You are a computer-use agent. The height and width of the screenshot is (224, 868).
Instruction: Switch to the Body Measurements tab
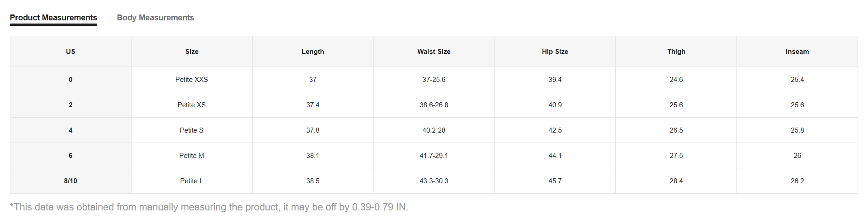click(x=155, y=18)
